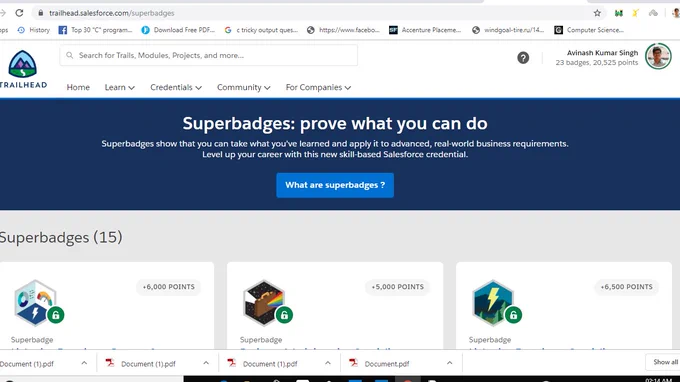Click the cloud extension icon in toolbar
This screenshot has width=680, height=382.
coord(653,13)
